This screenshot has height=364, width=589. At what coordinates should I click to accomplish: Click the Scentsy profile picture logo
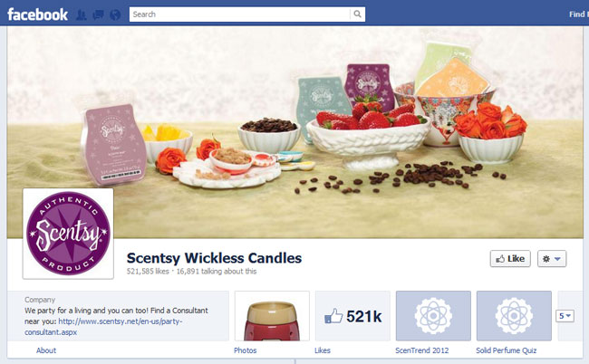tap(68, 234)
